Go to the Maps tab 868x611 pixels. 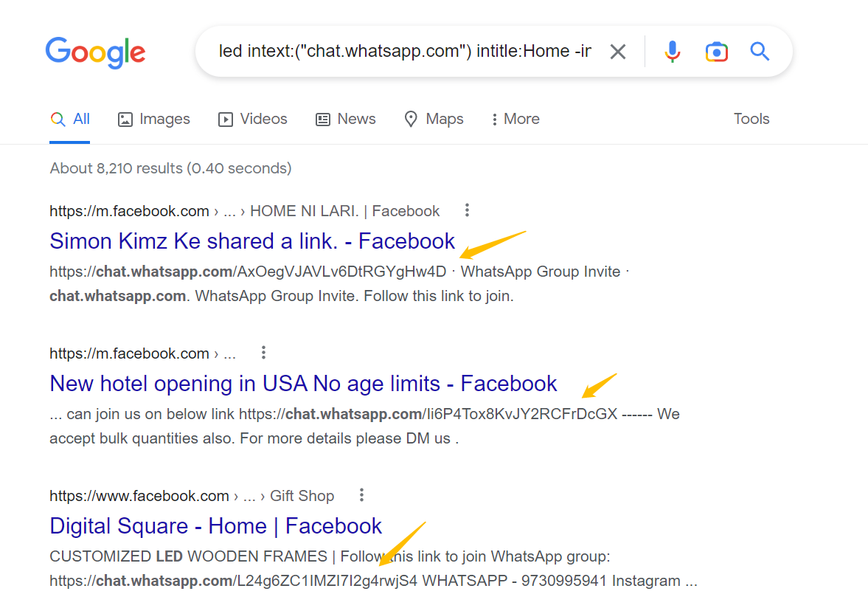tap(434, 119)
